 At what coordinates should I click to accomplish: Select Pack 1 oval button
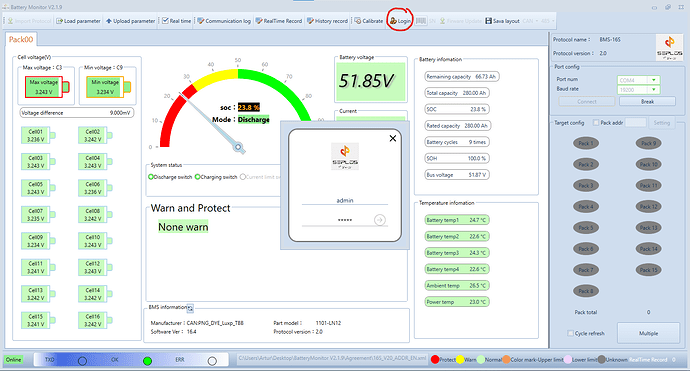[586, 143]
